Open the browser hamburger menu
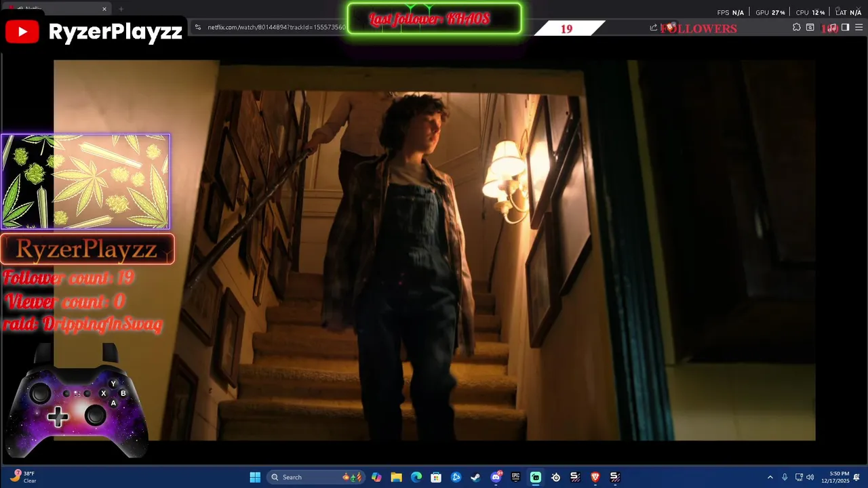 click(859, 28)
